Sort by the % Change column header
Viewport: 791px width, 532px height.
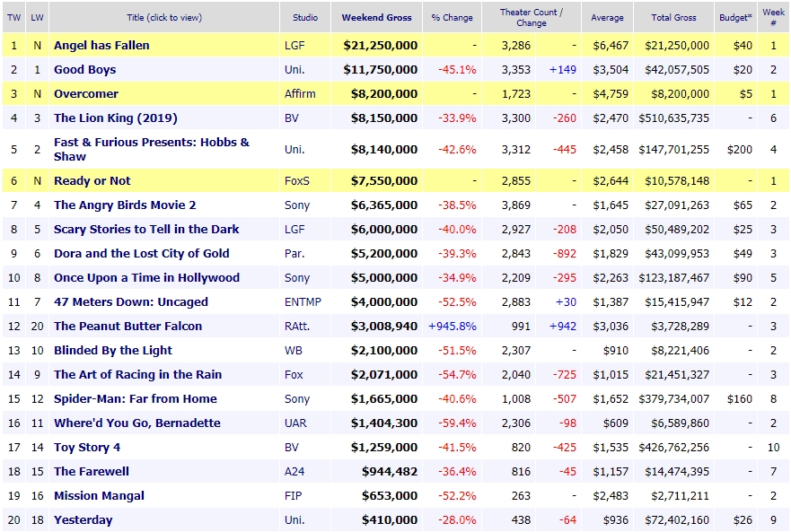(x=452, y=18)
